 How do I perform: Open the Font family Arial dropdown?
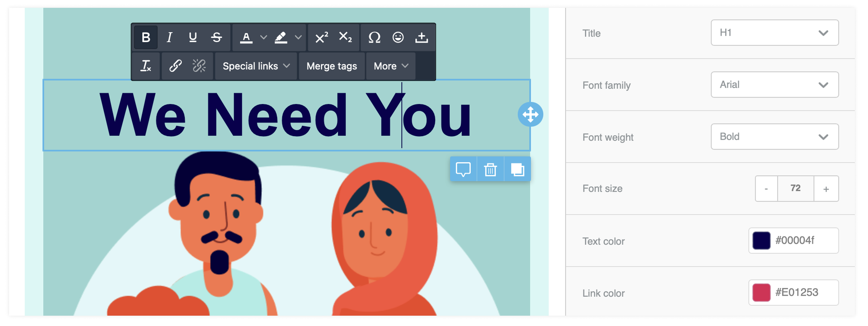774,85
